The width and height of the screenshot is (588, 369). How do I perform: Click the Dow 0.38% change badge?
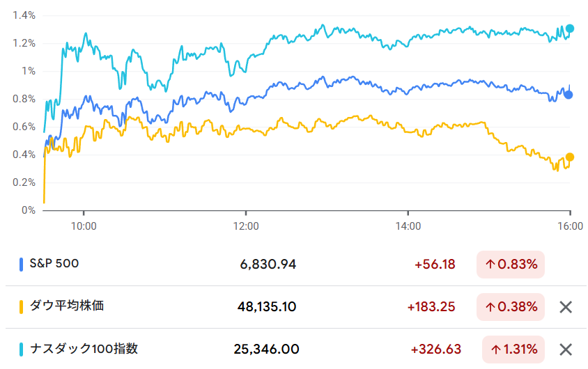[511, 306]
